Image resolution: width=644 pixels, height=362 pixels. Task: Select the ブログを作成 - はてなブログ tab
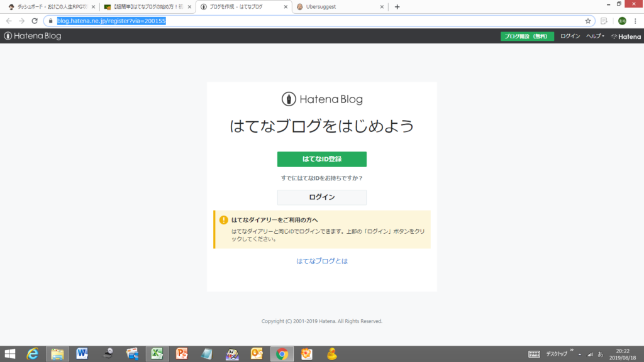[244, 7]
